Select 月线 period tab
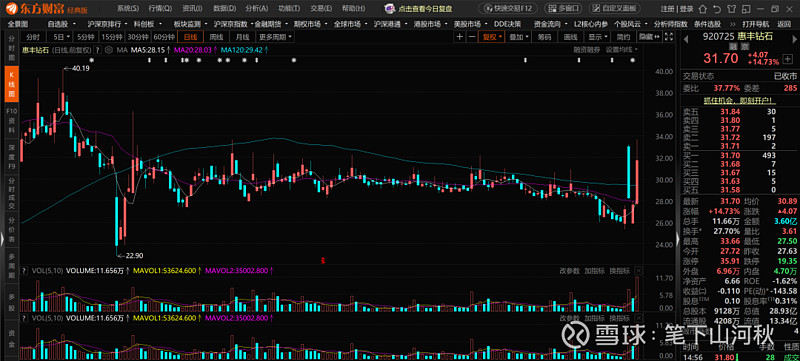The width and height of the screenshot is (800, 361). point(242,37)
